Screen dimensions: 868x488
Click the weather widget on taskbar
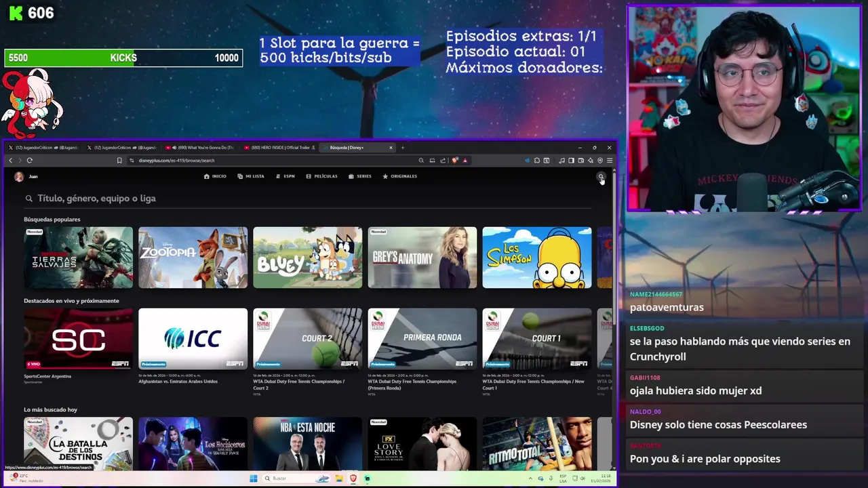point(27,478)
